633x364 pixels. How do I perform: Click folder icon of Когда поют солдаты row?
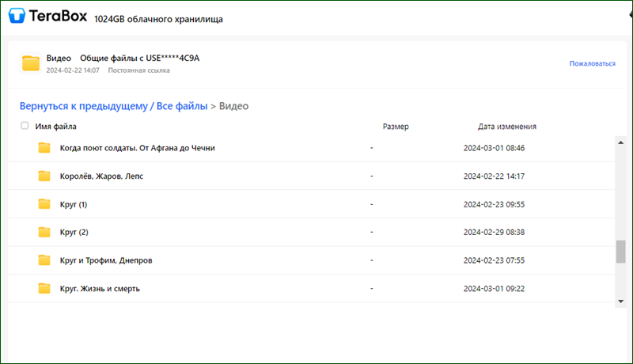[x=44, y=148]
